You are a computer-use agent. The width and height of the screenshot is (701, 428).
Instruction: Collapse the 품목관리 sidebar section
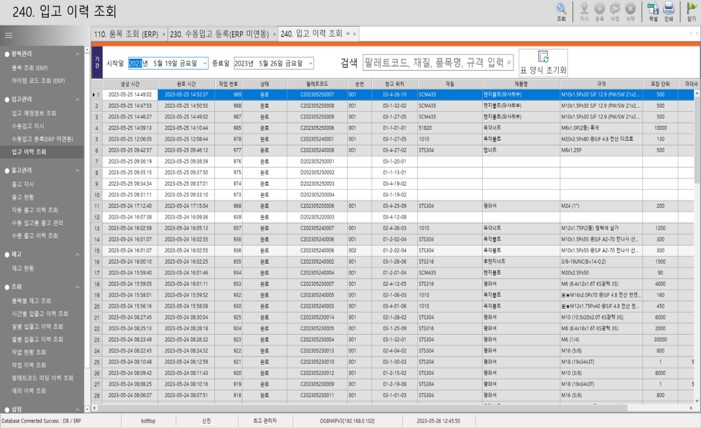(77, 54)
